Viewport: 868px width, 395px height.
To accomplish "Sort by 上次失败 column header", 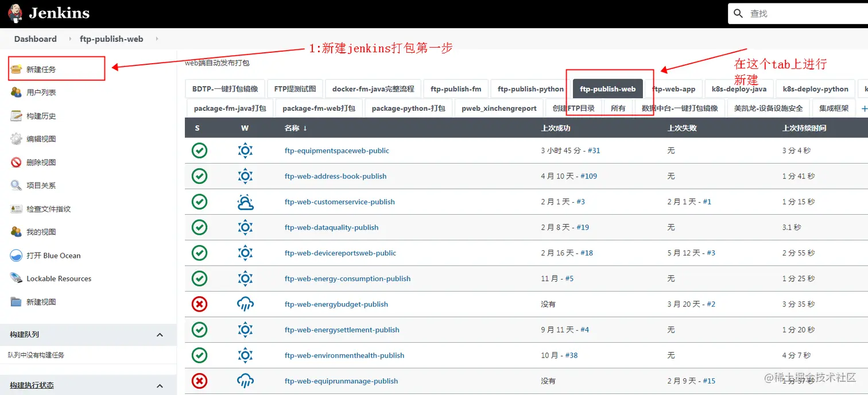I will click(681, 128).
